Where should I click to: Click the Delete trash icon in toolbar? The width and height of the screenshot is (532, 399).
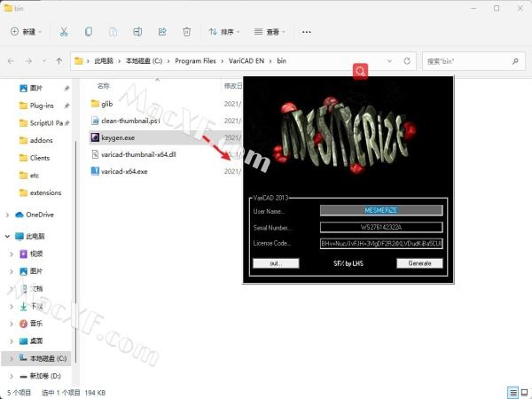point(186,32)
